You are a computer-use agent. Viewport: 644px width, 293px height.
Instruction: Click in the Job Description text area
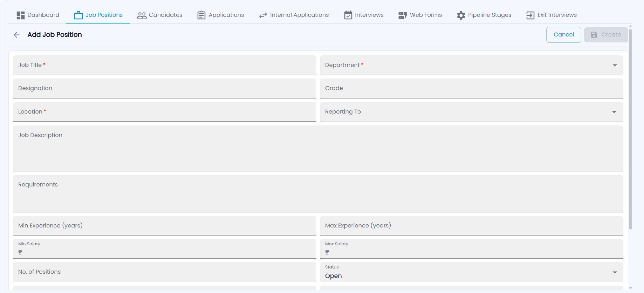(318, 148)
